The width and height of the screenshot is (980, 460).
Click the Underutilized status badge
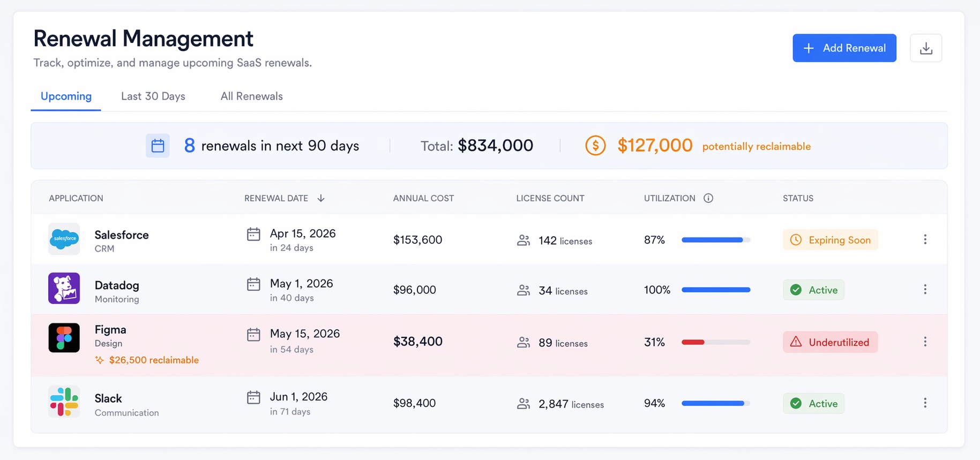[x=830, y=342]
